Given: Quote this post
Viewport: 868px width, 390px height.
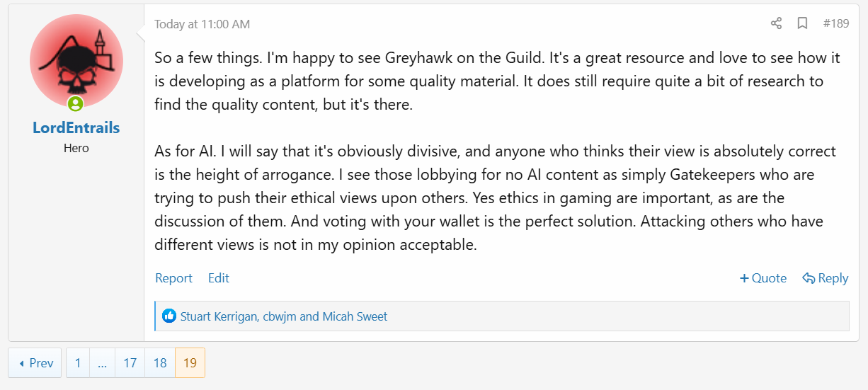Looking at the screenshot, I should tap(763, 278).
